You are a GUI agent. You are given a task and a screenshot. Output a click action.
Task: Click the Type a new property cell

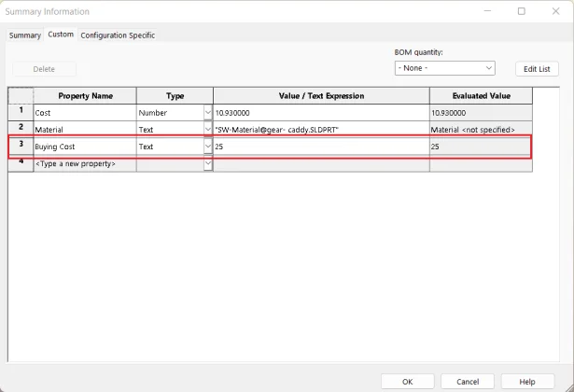[84, 163]
